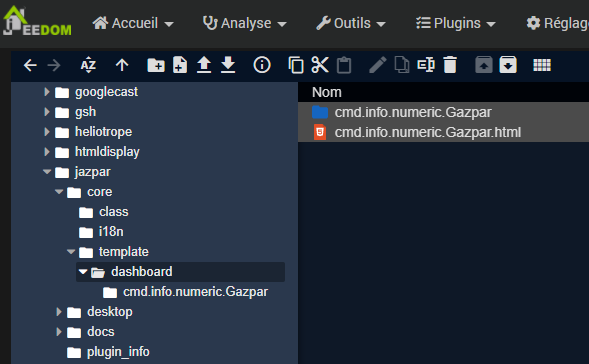
Task: Collapse the template folder arrow
Action: pos(71,252)
